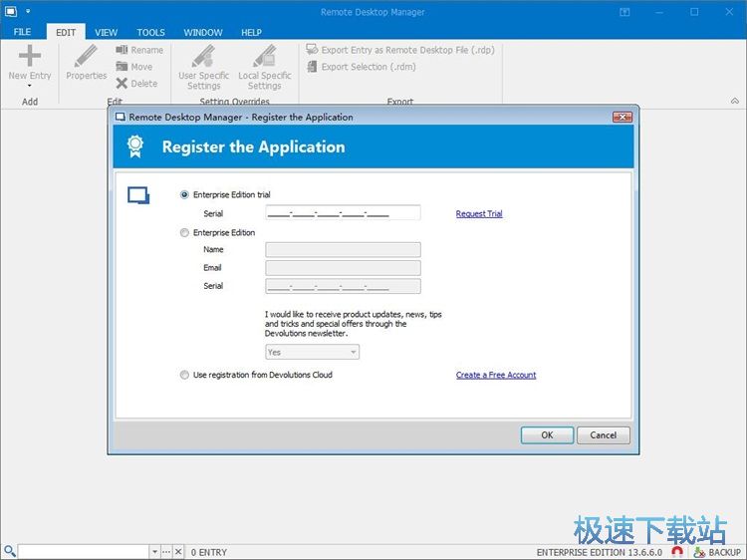747x560 pixels.
Task: Open the TOOLS ribbon tab
Action: tap(150, 32)
